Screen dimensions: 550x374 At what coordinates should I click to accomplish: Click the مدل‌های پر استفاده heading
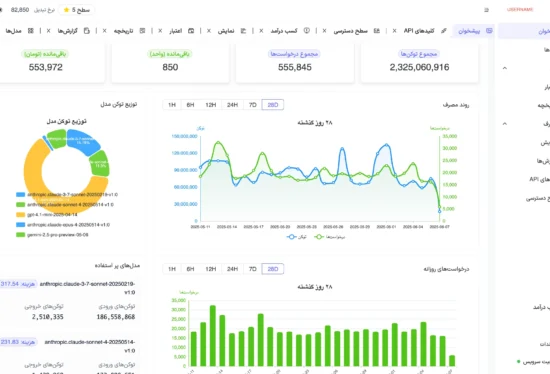click(x=117, y=266)
